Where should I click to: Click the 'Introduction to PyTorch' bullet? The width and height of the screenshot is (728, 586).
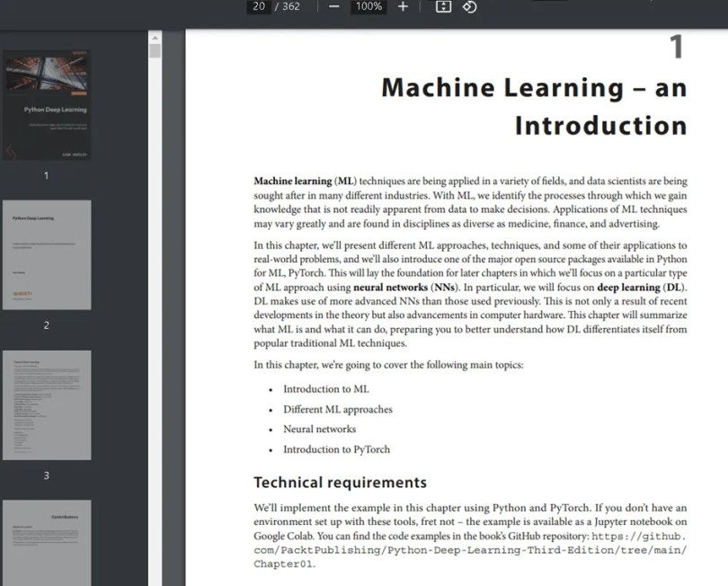pyautogui.click(x=337, y=449)
